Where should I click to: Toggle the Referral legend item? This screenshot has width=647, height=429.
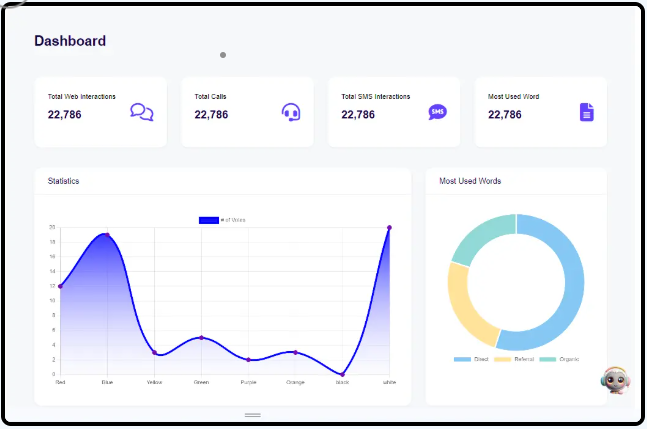point(514,359)
